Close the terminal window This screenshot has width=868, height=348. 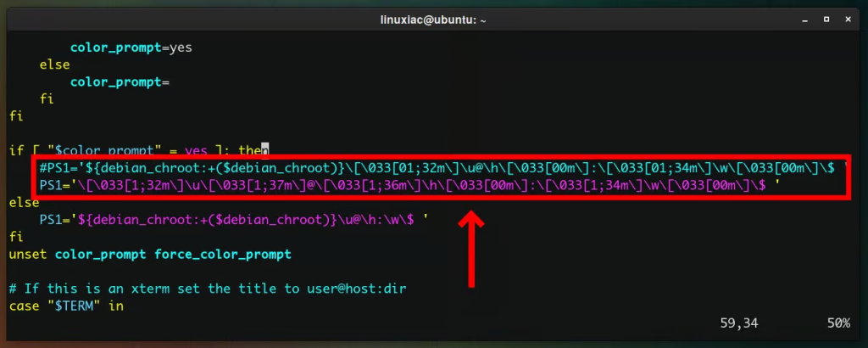[x=848, y=20]
